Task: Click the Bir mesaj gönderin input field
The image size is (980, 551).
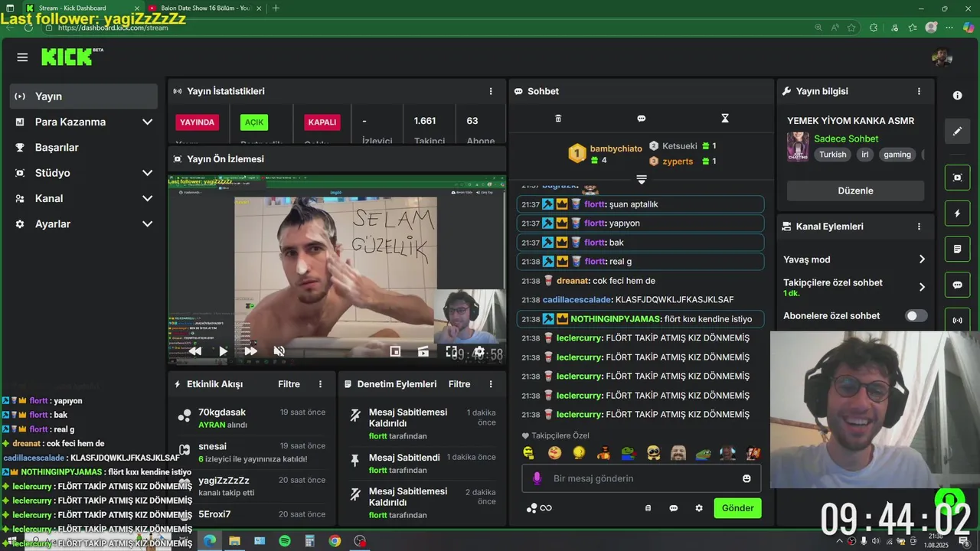Action: click(x=641, y=478)
